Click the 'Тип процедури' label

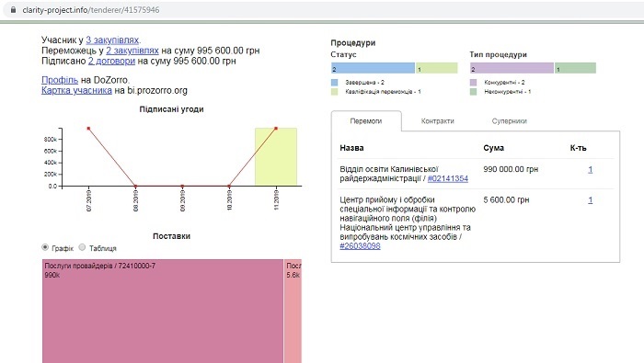coord(499,54)
